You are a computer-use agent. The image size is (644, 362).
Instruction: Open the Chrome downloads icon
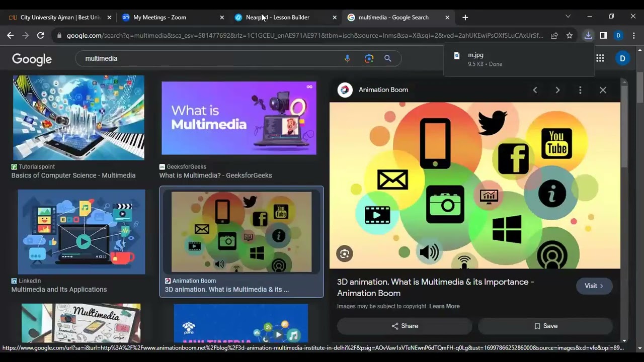point(588,35)
